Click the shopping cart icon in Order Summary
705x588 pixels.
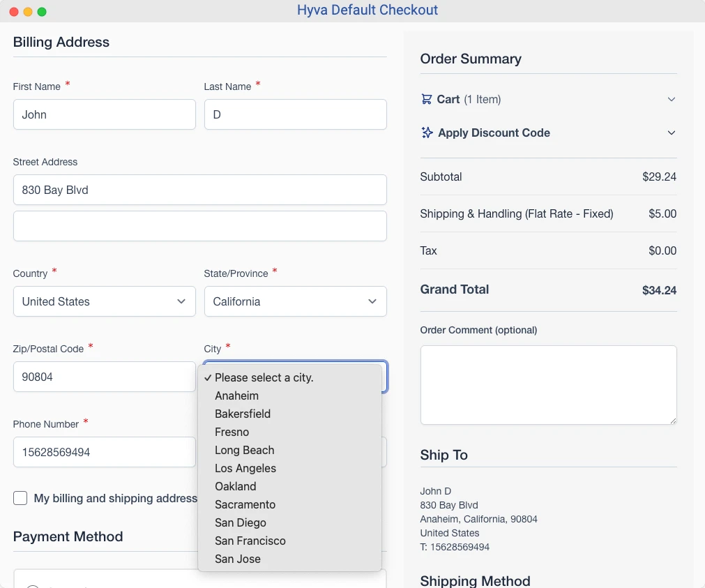[426, 99]
